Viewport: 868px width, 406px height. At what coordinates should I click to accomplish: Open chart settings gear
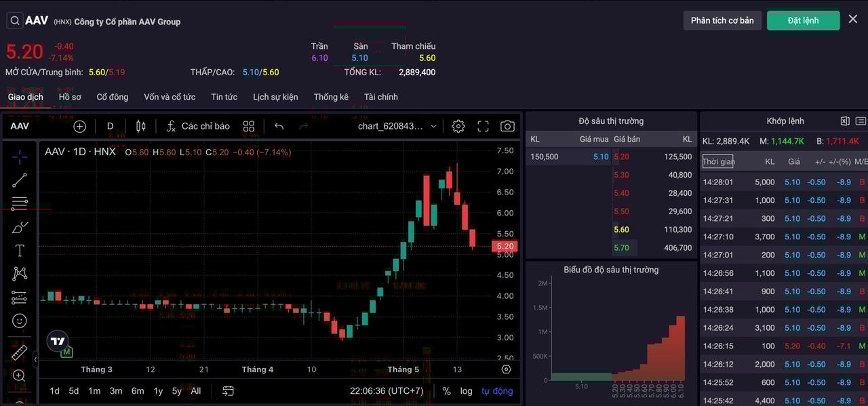458,126
